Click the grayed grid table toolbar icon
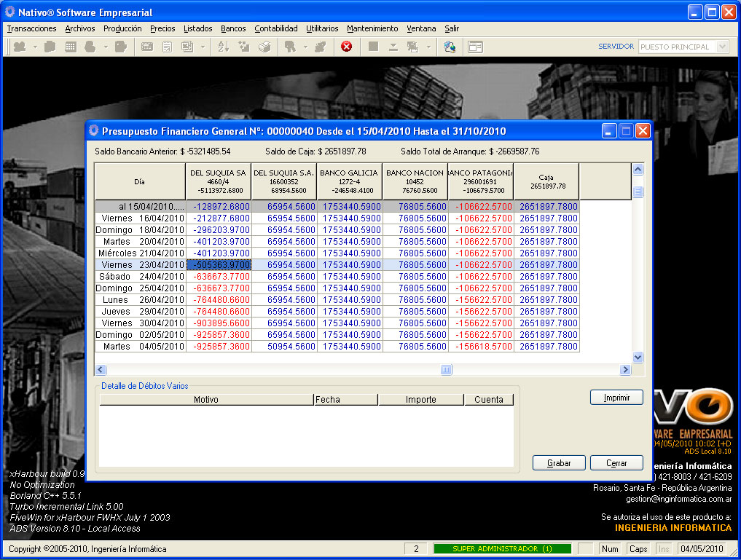Viewport: 741px width, 560px height. (x=71, y=47)
